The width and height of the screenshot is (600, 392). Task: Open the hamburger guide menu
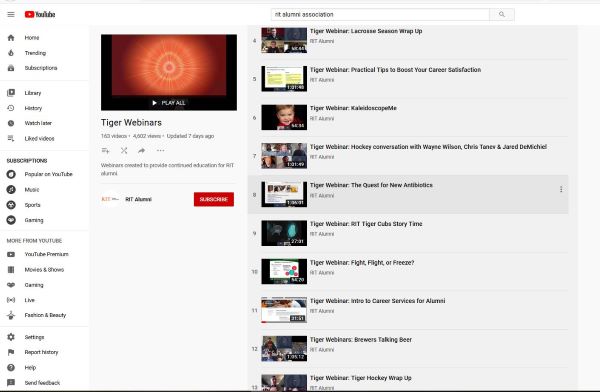pyautogui.click(x=11, y=15)
